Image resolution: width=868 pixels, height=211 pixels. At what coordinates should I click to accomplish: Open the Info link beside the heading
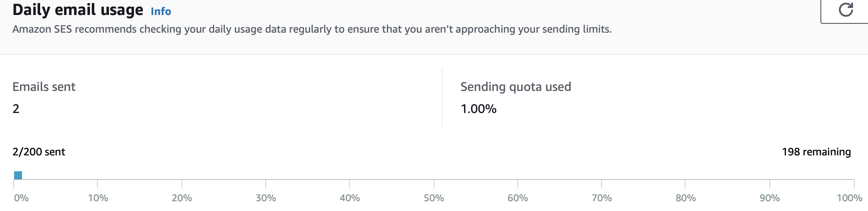pos(161,11)
